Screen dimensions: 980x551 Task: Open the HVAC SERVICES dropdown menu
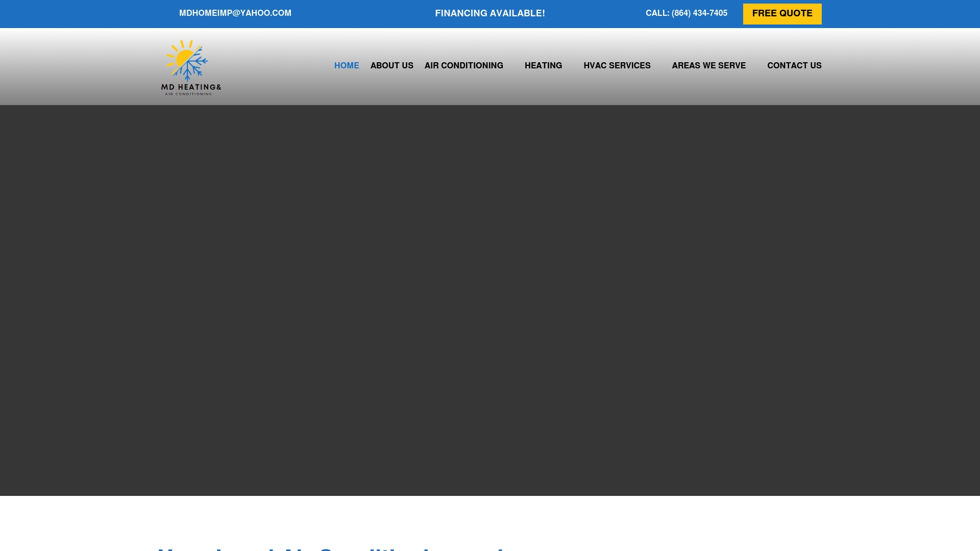[617, 65]
